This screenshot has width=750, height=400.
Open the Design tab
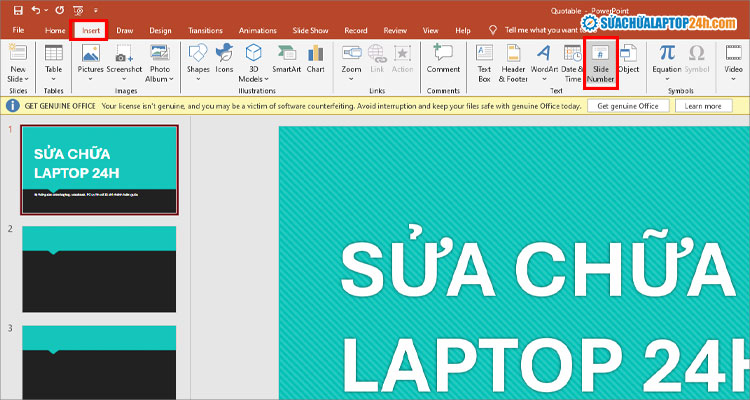pos(160,30)
